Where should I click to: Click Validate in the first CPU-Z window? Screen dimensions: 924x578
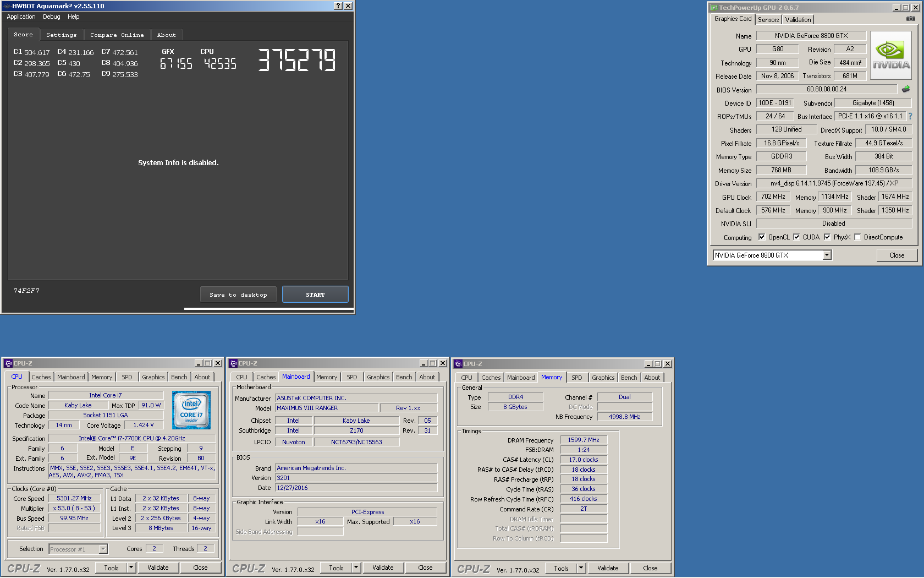[158, 568]
